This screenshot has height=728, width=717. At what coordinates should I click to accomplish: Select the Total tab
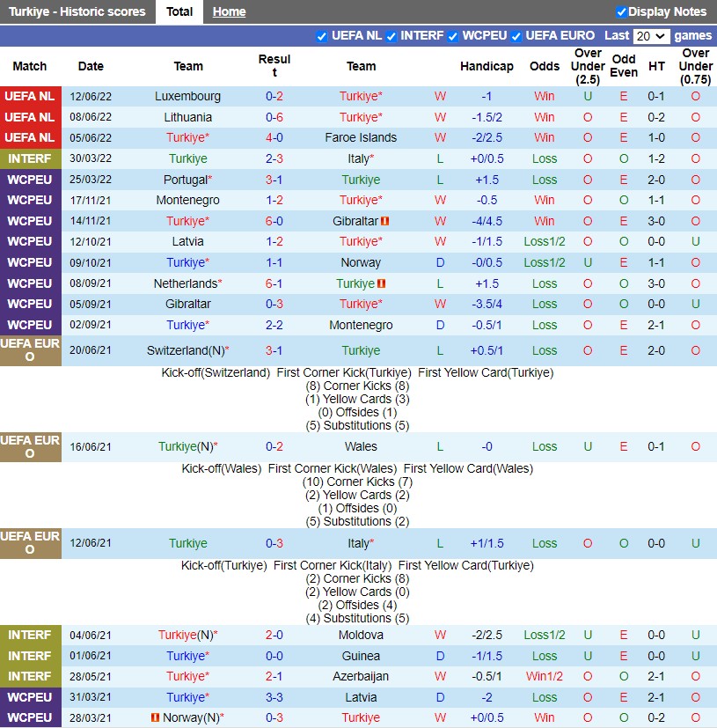coord(179,11)
